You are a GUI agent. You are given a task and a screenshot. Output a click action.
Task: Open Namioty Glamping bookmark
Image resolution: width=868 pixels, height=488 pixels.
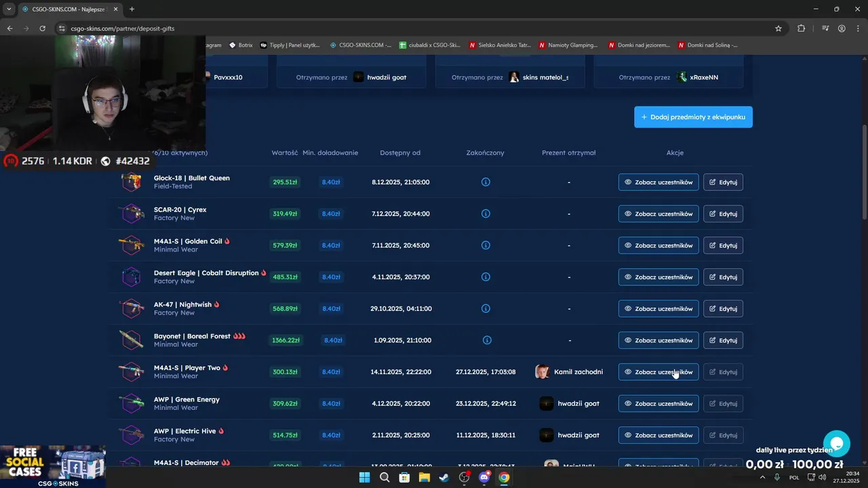click(x=568, y=45)
